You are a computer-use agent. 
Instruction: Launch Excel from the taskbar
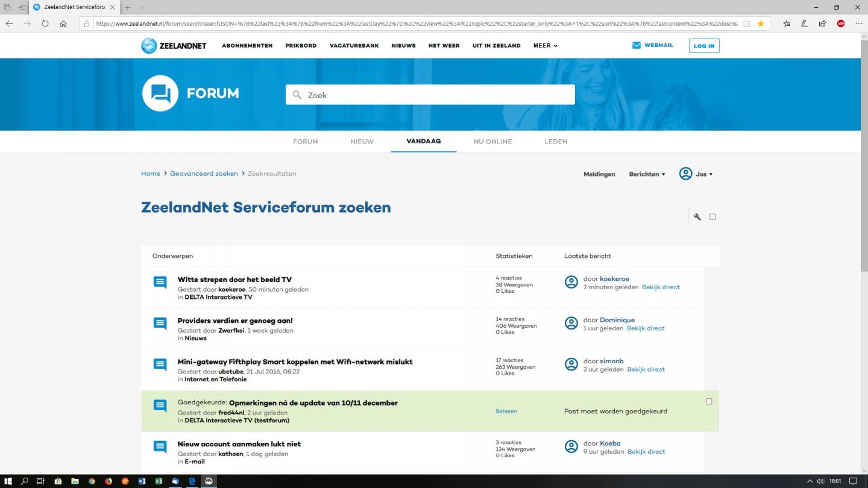(x=159, y=481)
